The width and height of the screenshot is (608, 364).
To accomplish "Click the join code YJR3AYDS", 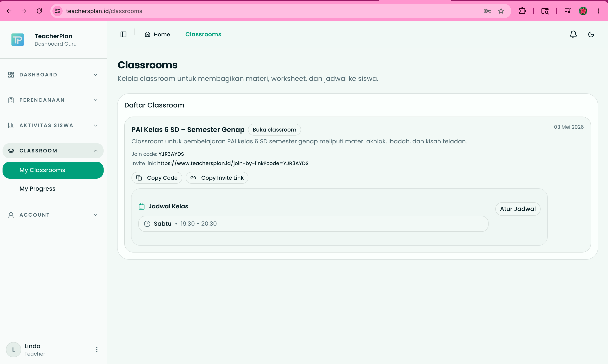I will click(171, 154).
